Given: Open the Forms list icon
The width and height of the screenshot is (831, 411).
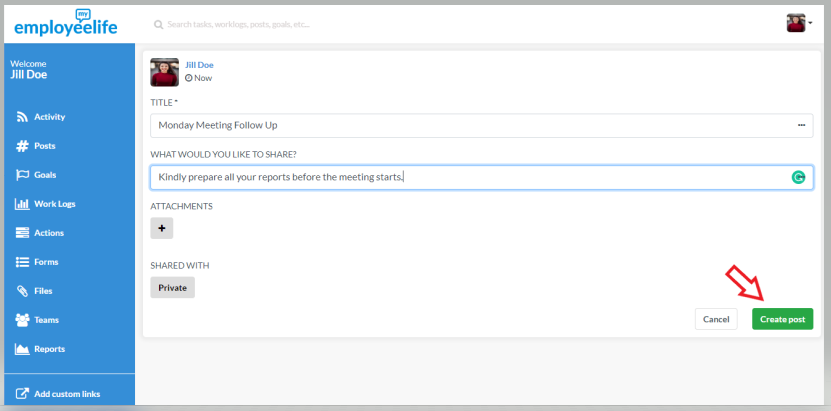Looking at the screenshot, I should tap(22, 262).
